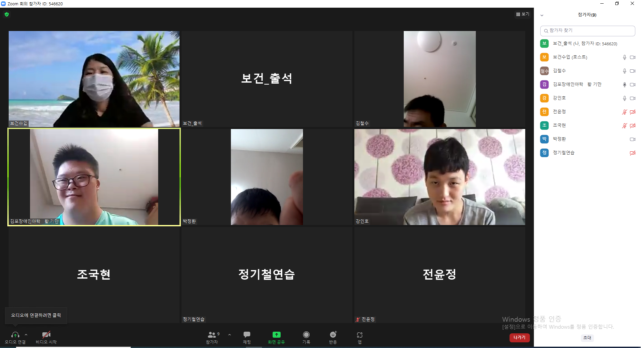The width and height of the screenshot is (644, 348).
Task: Select the 강인호 name in participant list
Action: tap(559, 98)
